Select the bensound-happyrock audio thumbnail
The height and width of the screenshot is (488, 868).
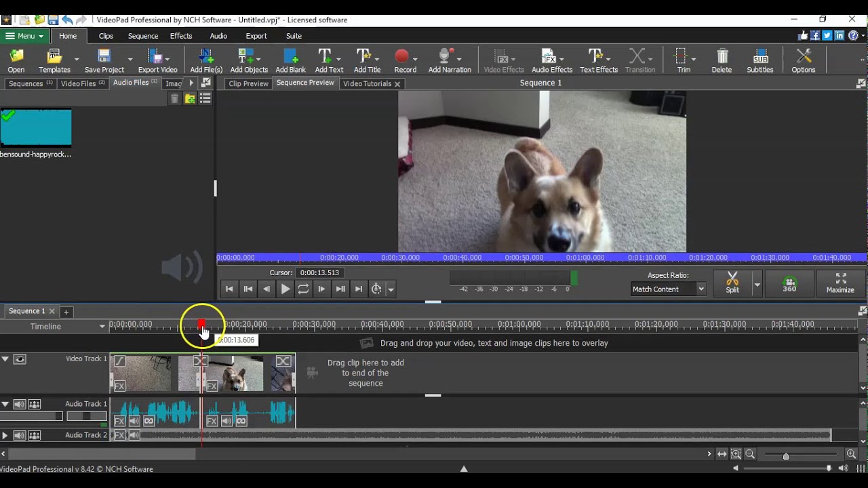pyautogui.click(x=36, y=127)
